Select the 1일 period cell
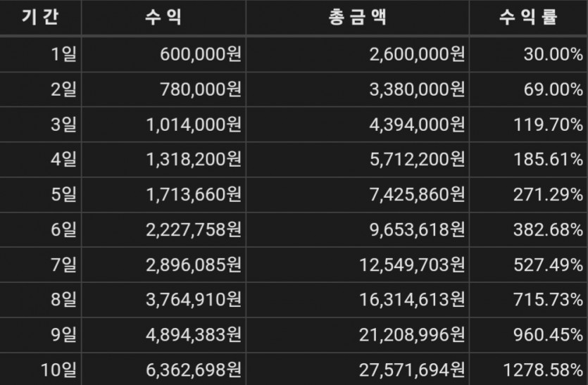Viewport: 588px width, 385px height. (x=63, y=54)
